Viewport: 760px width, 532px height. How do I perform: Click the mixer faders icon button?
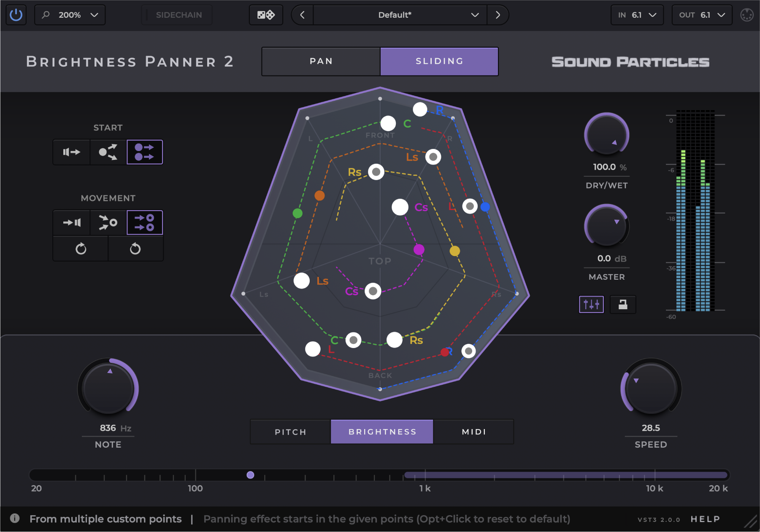(591, 304)
